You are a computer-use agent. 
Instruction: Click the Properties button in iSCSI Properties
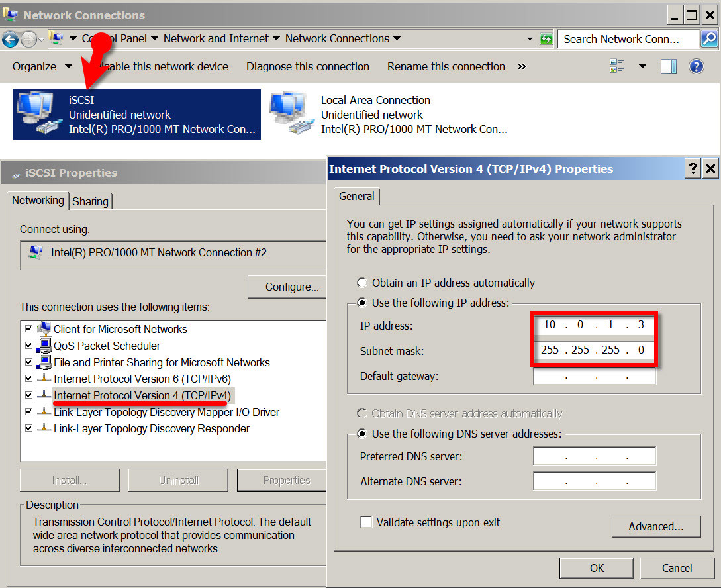(x=282, y=481)
